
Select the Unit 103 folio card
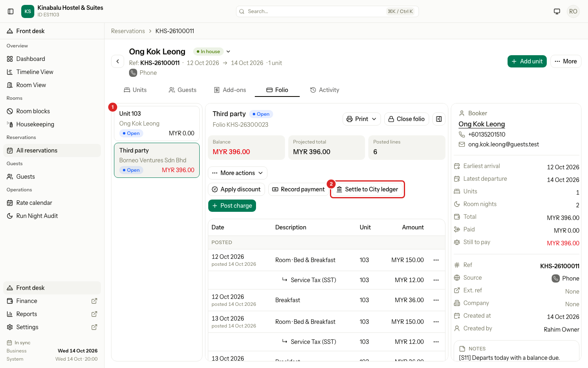[157, 123]
